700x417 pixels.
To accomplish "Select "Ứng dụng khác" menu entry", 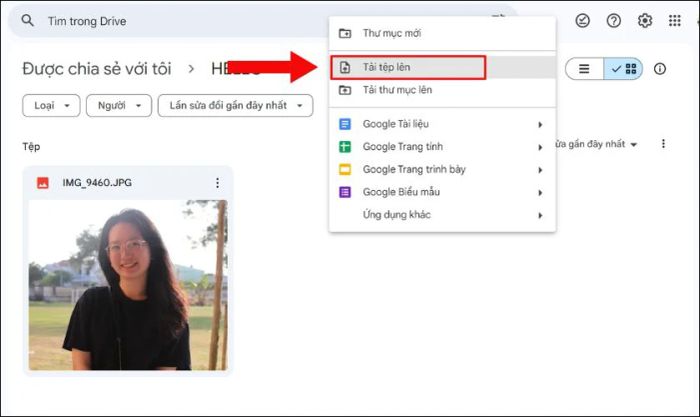I will coord(442,215).
